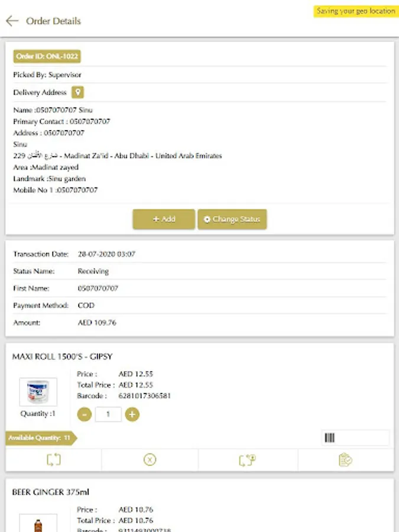Tap the cancel item X icon
Viewport: 399px width, 532px height.
(150, 459)
